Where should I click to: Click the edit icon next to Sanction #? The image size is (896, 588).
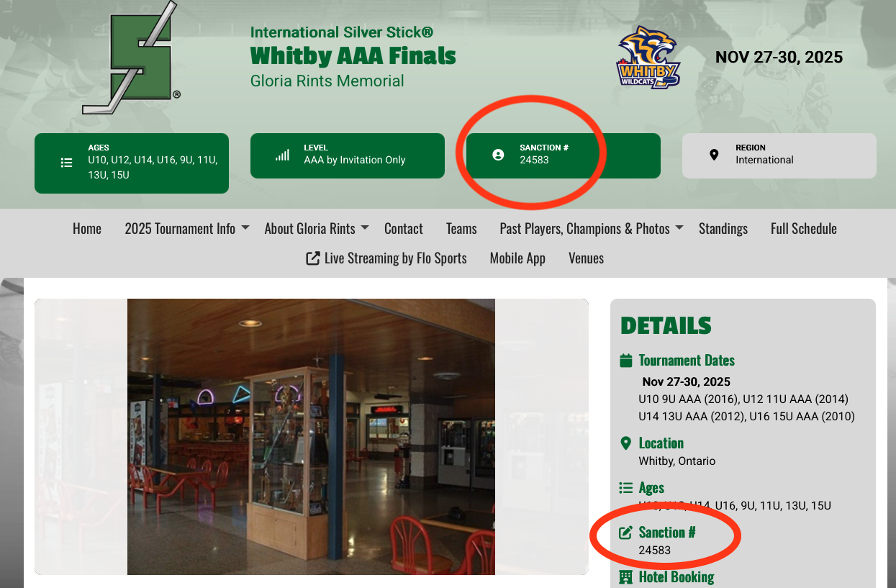coord(626,533)
